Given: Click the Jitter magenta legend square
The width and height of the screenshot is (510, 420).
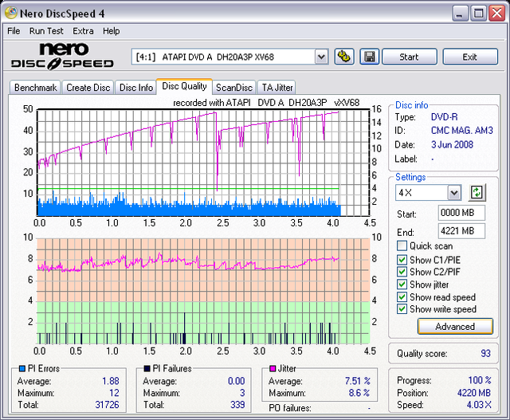Looking at the screenshot, I should coord(273,369).
